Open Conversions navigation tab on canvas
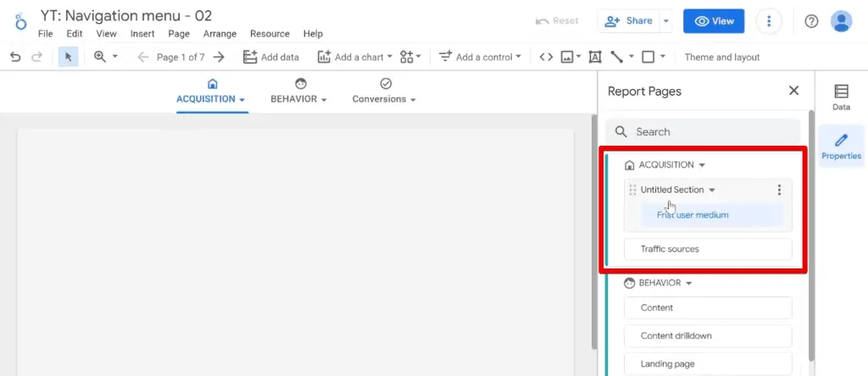 pos(385,91)
